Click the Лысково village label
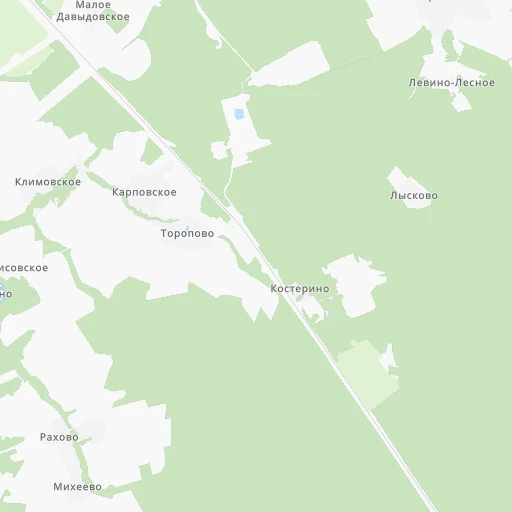 (414, 195)
